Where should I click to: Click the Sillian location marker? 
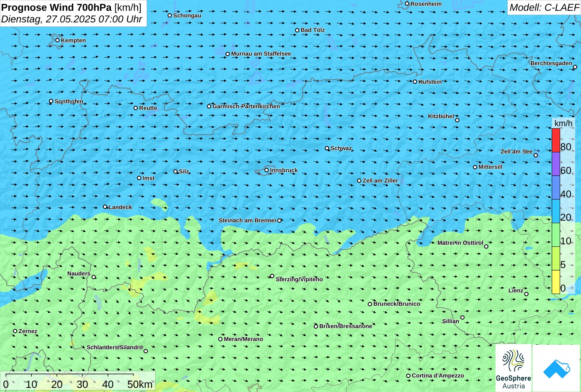tap(462, 317)
